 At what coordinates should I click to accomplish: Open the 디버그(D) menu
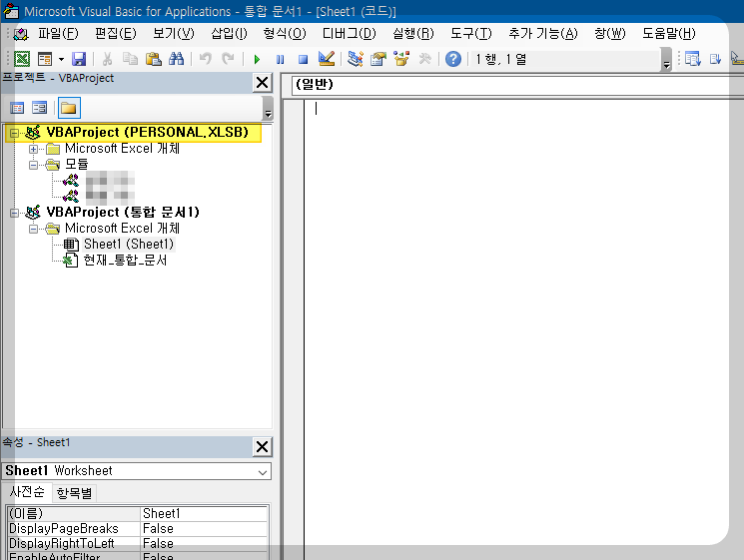click(349, 33)
